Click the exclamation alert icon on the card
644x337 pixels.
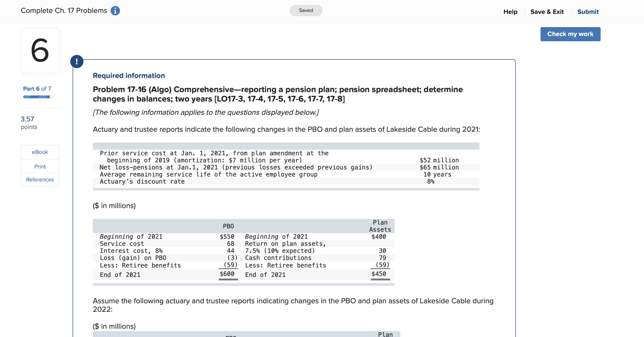[77, 62]
